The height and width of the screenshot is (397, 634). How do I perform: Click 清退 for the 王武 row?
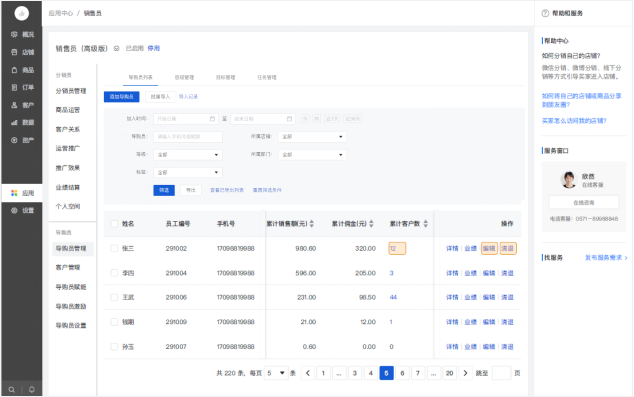(507, 297)
